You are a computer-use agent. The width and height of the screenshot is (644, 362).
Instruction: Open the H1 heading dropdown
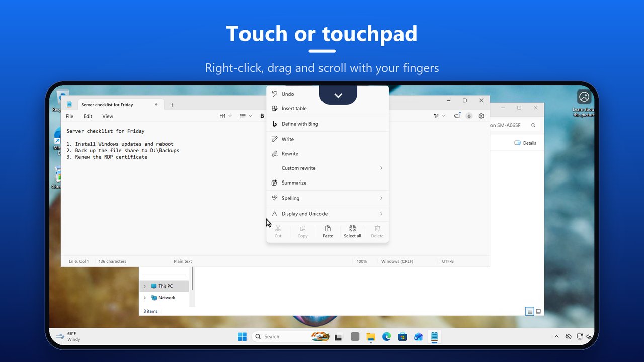click(225, 116)
